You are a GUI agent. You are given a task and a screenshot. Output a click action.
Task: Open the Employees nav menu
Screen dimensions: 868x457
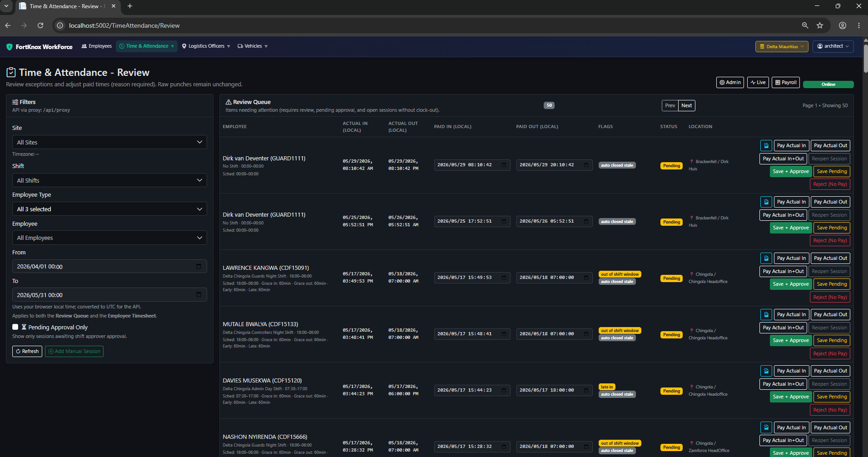tap(96, 46)
